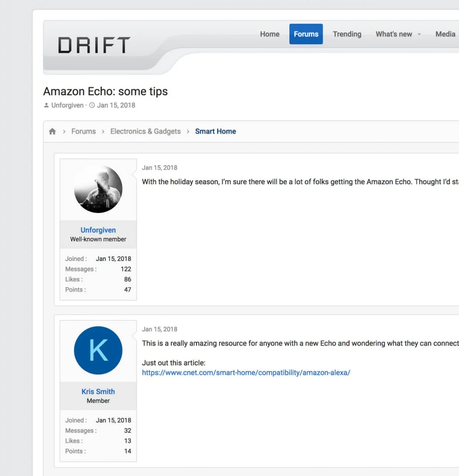
Task: Click Kris Smith's K avatar
Action: [98, 350]
